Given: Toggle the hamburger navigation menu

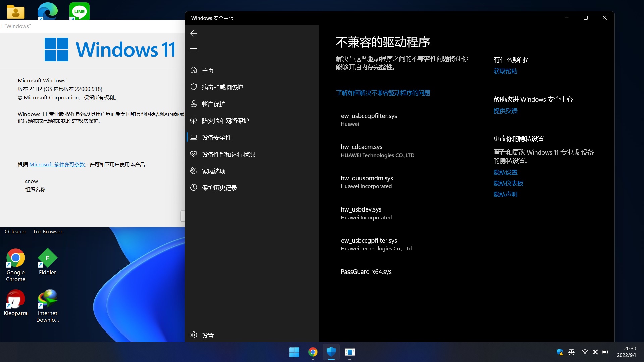Looking at the screenshot, I should pyautogui.click(x=194, y=50).
